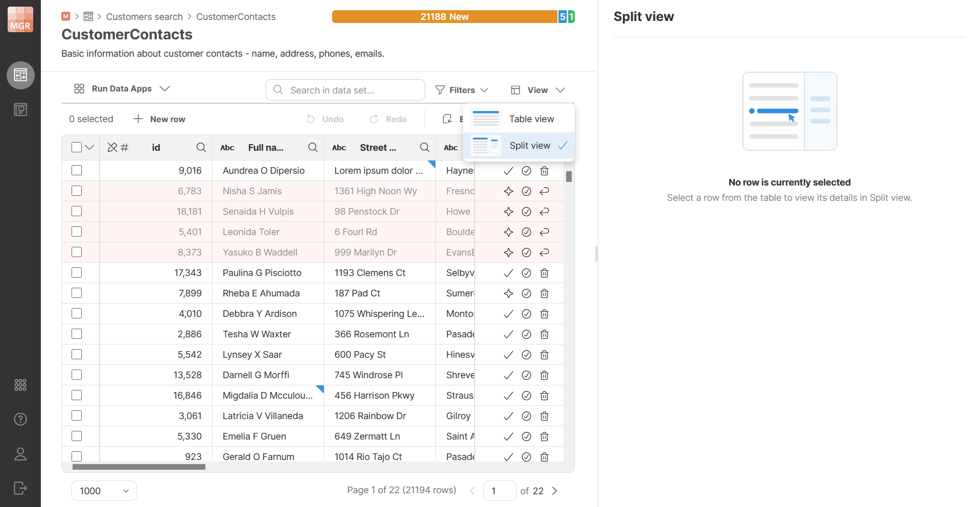Open the help question mark icon

click(20, 419)
